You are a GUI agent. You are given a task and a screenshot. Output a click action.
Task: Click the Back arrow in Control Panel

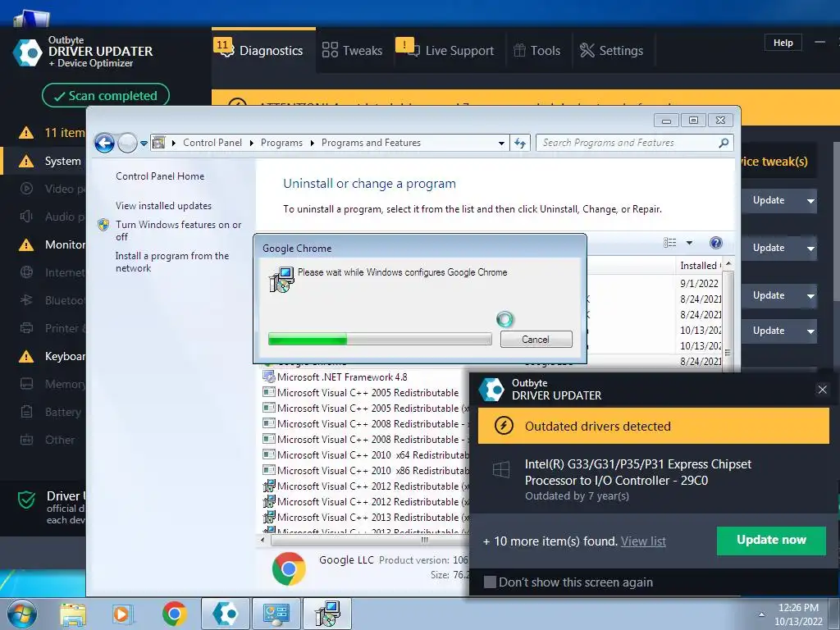[x=104, y=143]
